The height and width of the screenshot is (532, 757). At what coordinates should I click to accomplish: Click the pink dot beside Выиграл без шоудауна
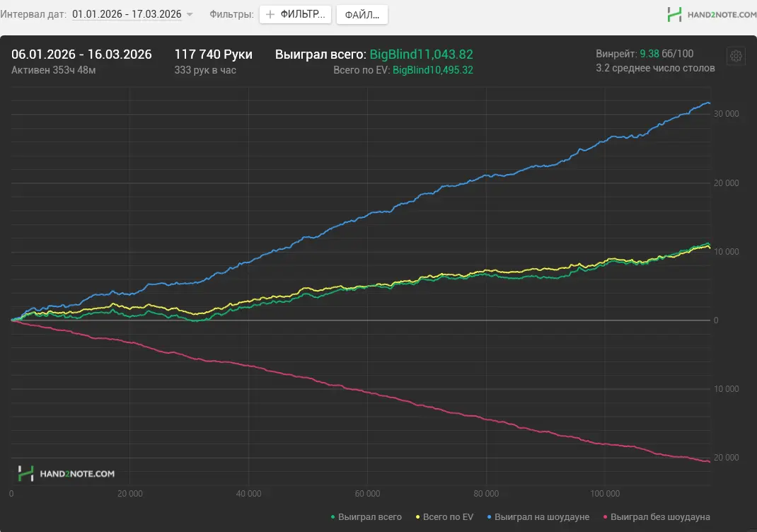point(606,517)
